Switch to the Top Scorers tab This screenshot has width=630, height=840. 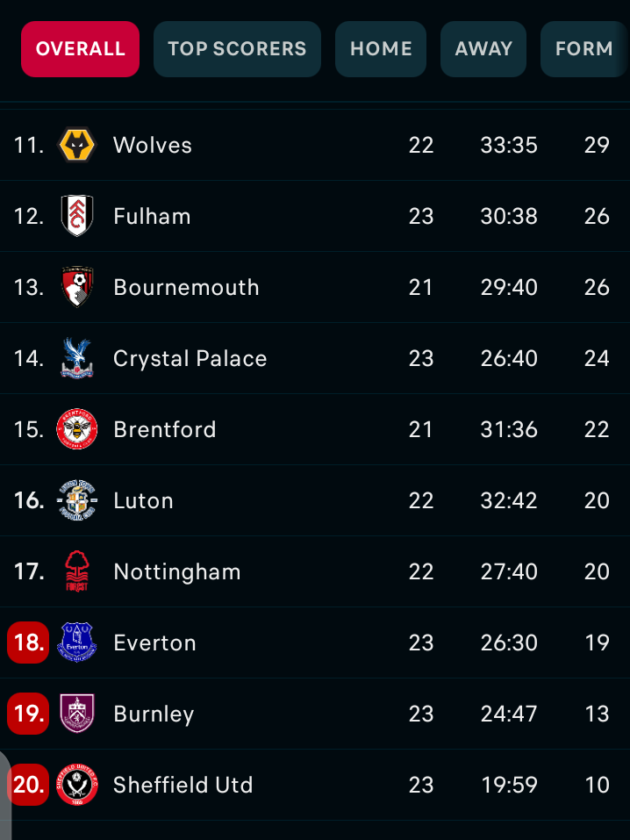tap(237, 49)
